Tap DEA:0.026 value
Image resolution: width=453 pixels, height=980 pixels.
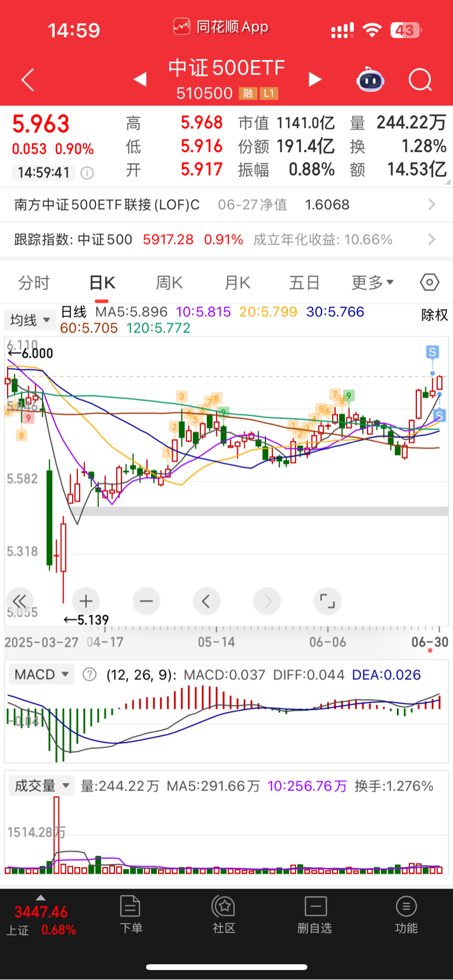click(386, 674)
